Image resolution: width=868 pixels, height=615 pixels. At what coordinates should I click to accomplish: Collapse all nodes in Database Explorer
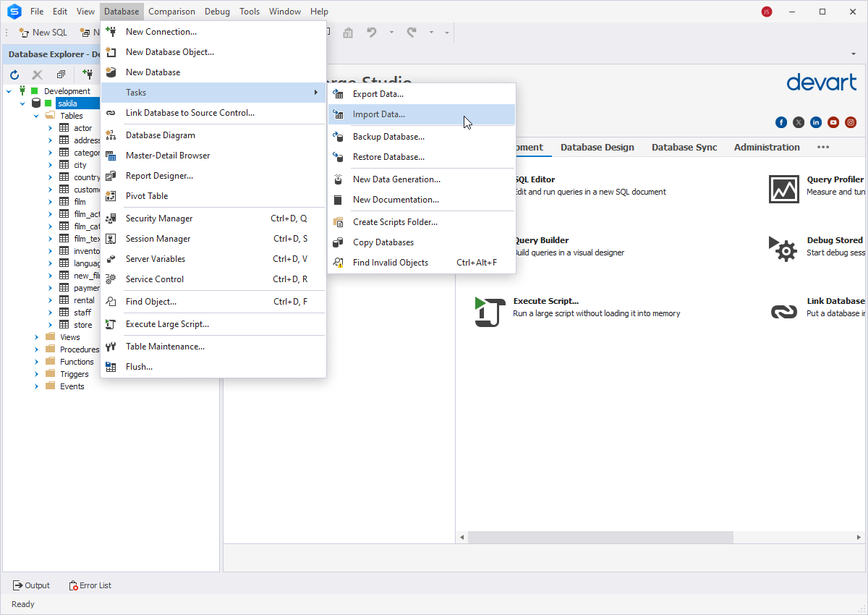click(61, 74)
